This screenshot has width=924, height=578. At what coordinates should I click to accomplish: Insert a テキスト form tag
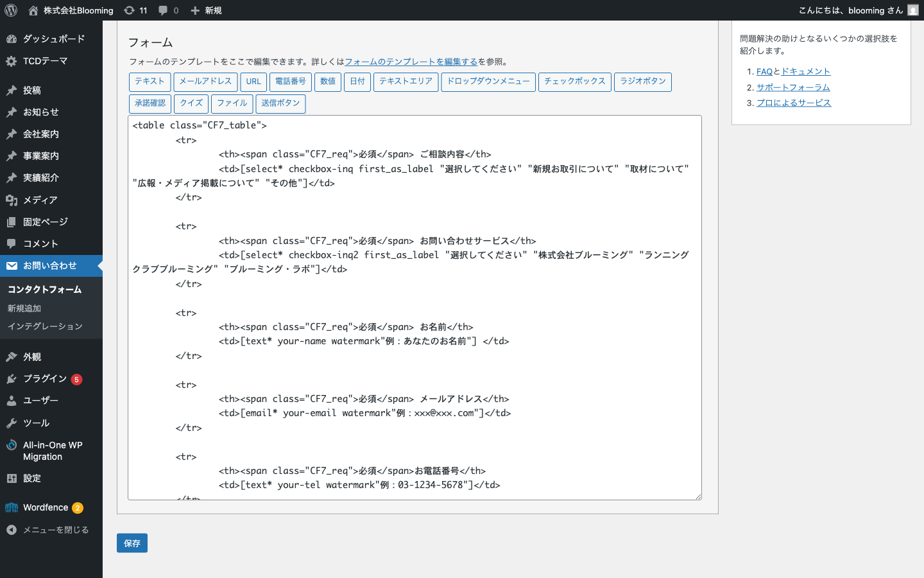coord(150,82)
